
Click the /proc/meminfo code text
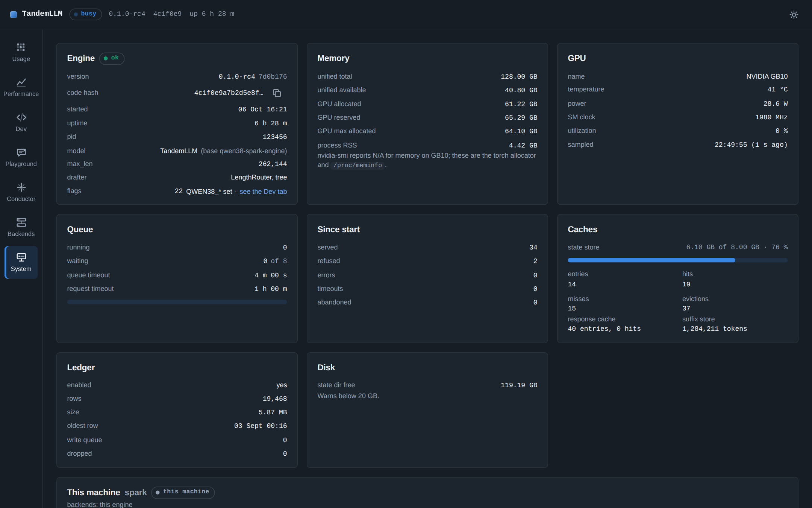click(358, 165)
